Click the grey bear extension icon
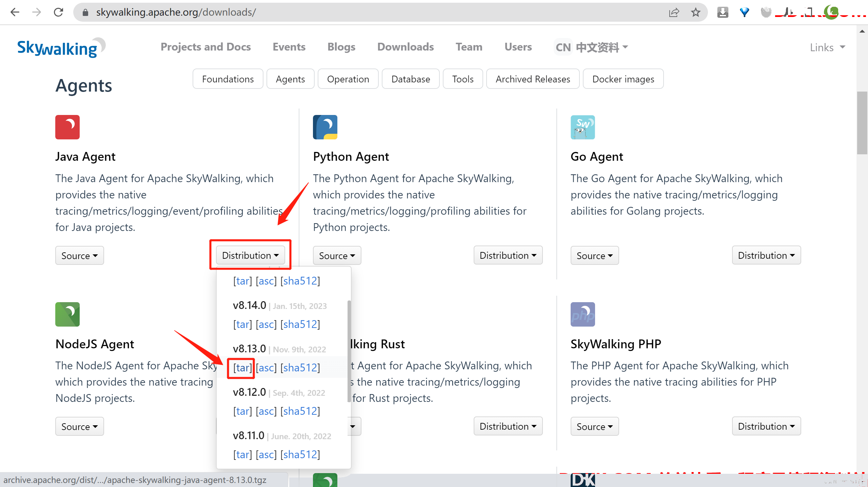Screen dimensions: 868x487 (x=766, y=13)
